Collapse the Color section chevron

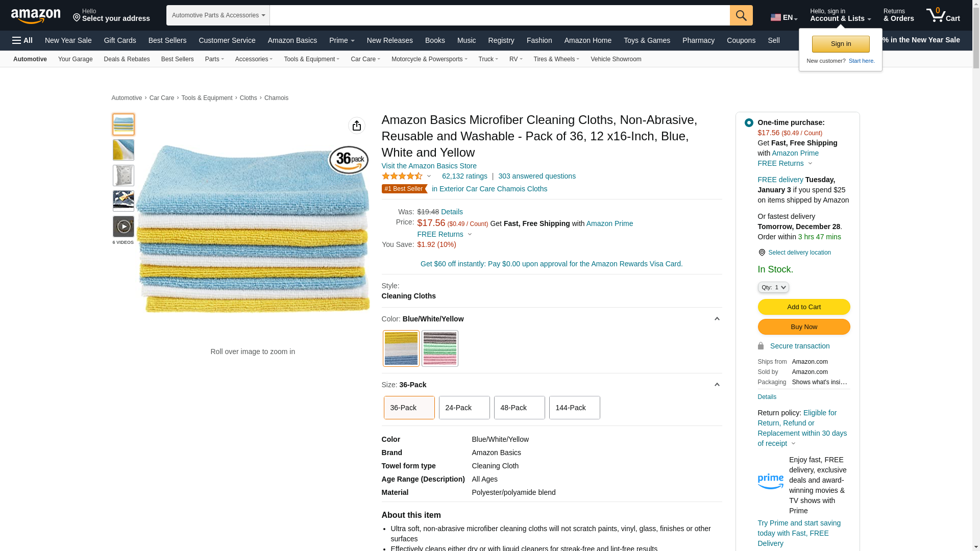717,319
